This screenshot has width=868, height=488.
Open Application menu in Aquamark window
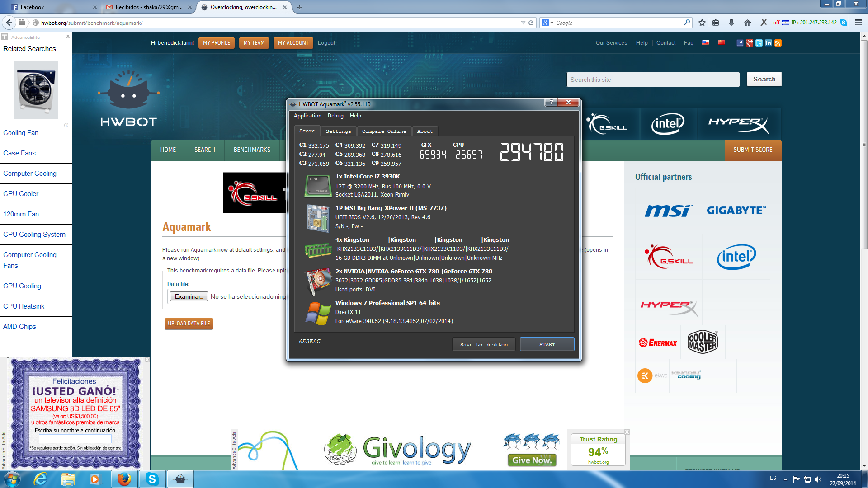[x=307, y=116]
